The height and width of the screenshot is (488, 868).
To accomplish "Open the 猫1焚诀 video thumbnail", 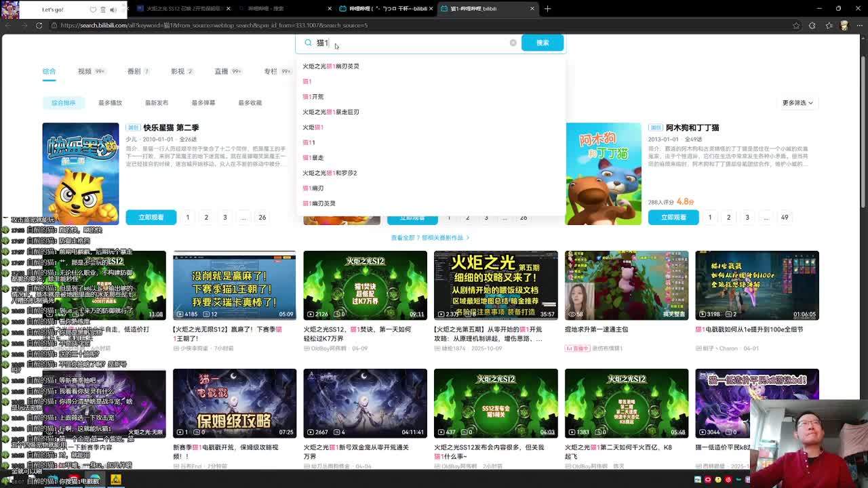I will coord(365,285).
